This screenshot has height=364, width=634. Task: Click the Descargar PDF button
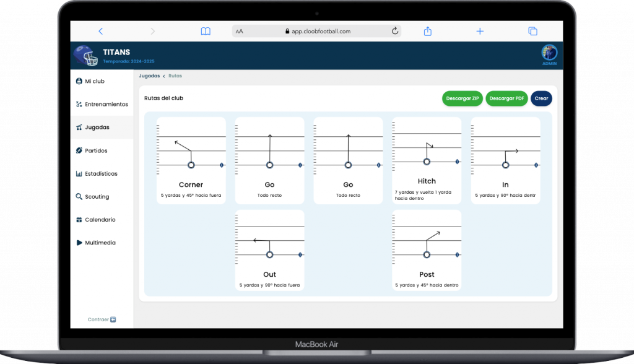[x=506, y=98]
